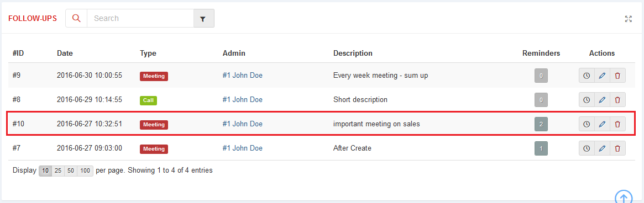Open #1 John Doe link in row #7
The image size is (644, 203).
(242, 148)
